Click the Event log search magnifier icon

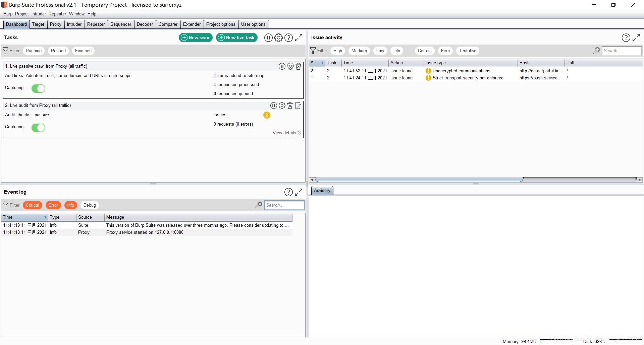(259, 205)
